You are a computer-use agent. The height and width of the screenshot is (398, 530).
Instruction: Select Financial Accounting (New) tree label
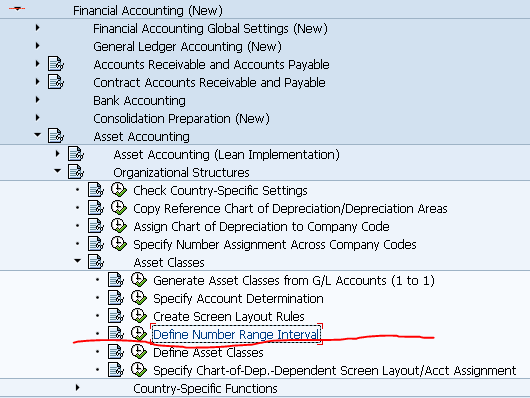coord(148,10)
